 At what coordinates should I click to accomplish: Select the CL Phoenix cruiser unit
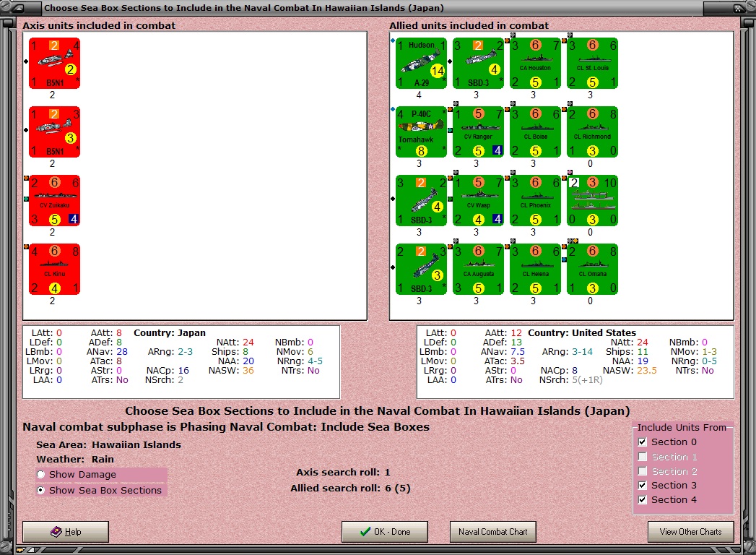click(535, 200)
